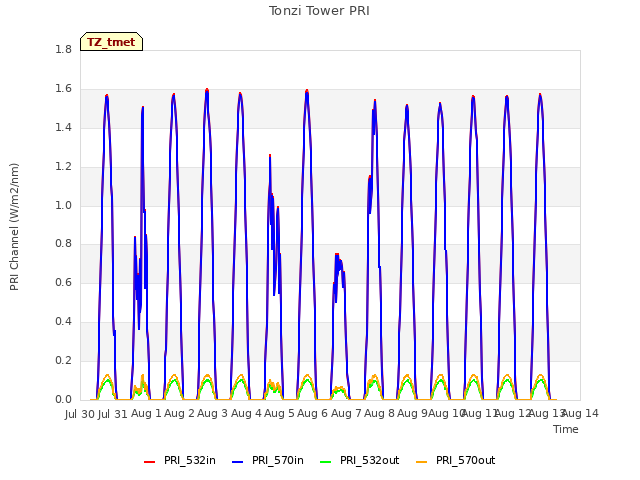Screen dimensions: 640x480
Task: Click the Aug 12 x-axis date label
Action: (513, 414)
